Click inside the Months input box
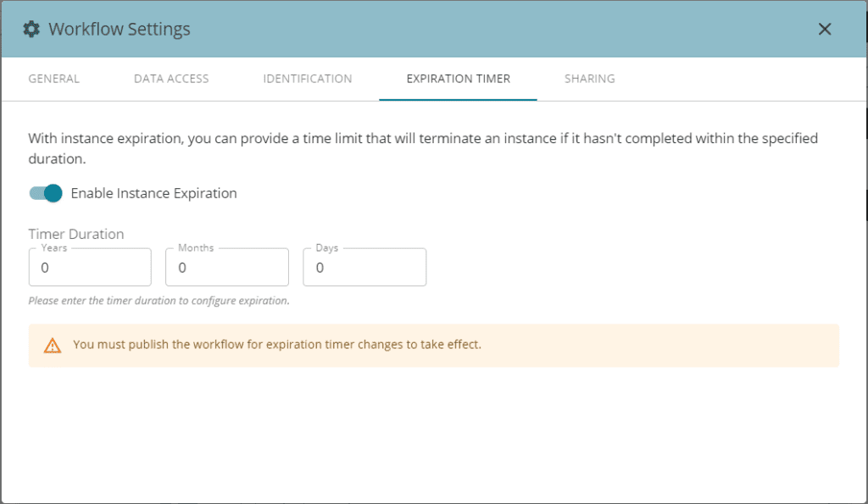The image size is (868, 504). (227, 268)
